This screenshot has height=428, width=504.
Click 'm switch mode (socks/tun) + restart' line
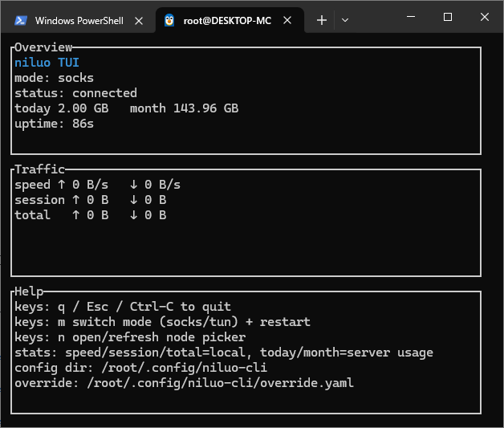point(163,322)
